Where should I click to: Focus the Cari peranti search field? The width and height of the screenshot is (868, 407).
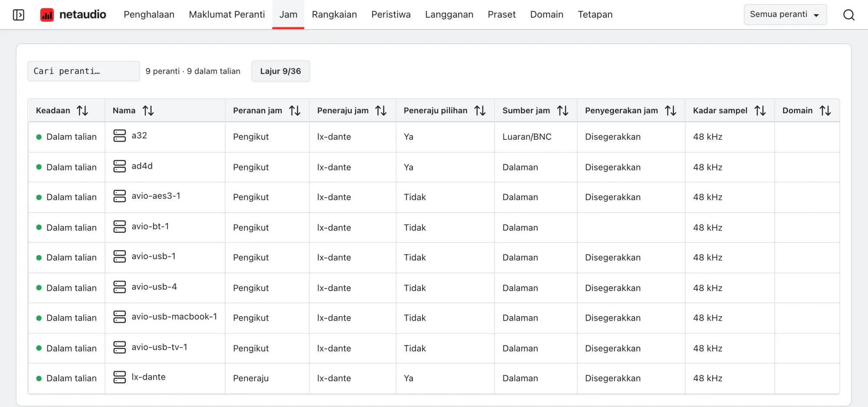[83, 71]
